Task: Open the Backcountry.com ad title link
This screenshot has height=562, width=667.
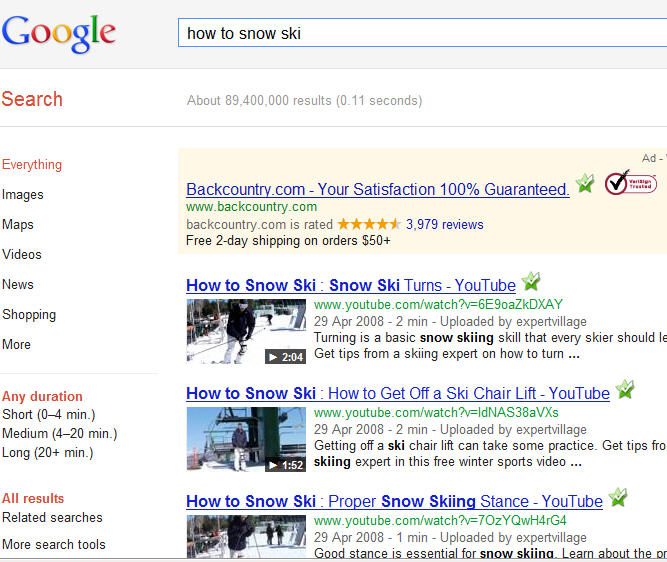Action: 378,189
